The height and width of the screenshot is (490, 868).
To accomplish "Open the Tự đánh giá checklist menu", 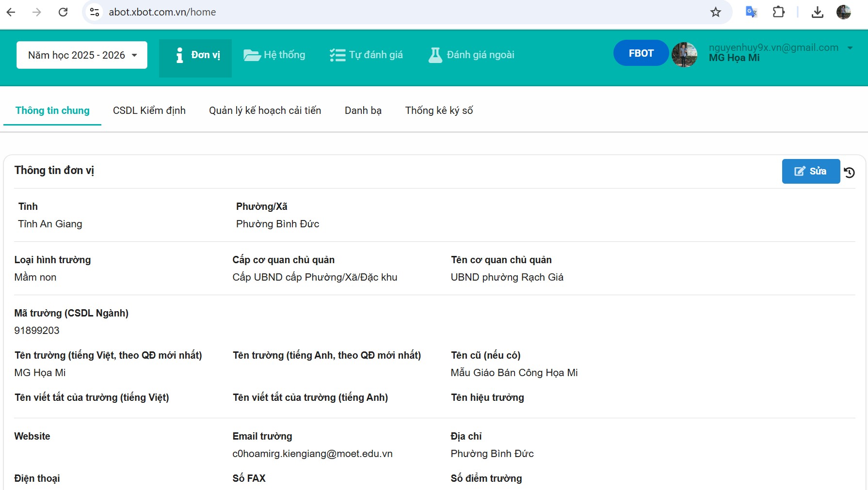I will coord(366,55).
